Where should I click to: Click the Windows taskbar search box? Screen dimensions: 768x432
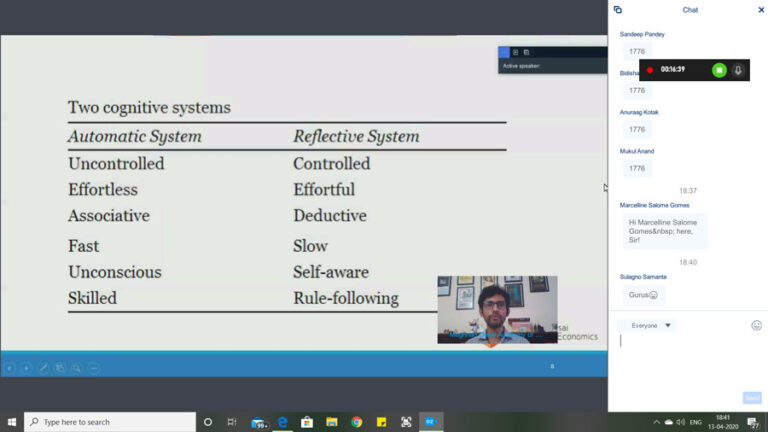[108, 422]
